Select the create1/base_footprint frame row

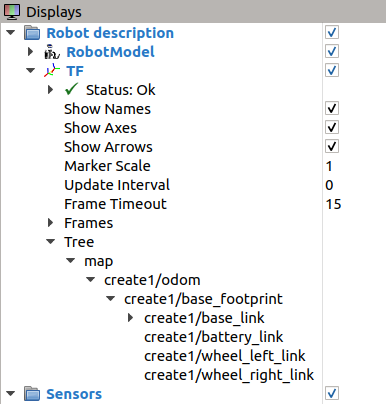pyautogui.click(x=203, y=299)
